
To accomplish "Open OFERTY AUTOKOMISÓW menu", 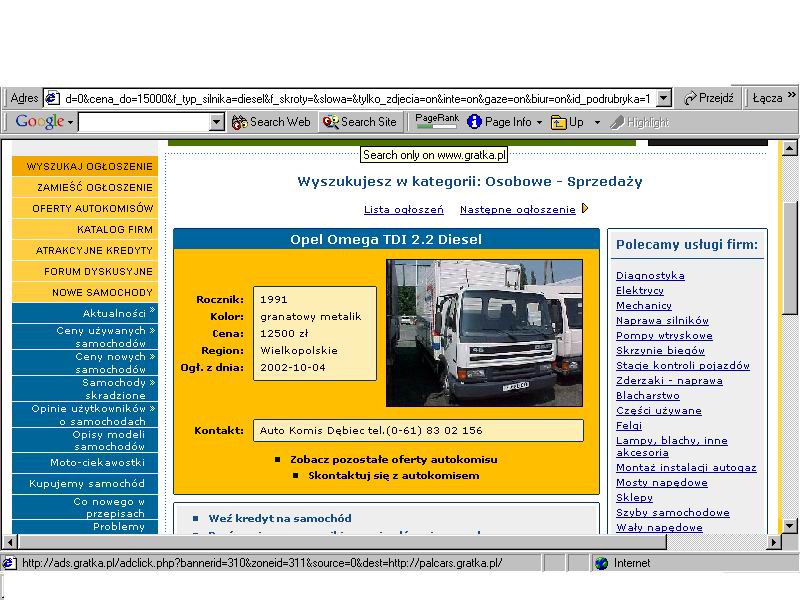I will [85, 208].
